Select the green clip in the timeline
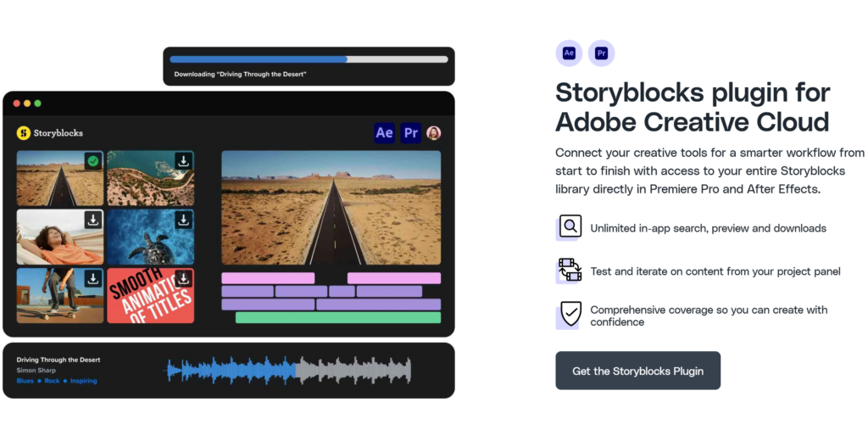 (x=338, y=317)
